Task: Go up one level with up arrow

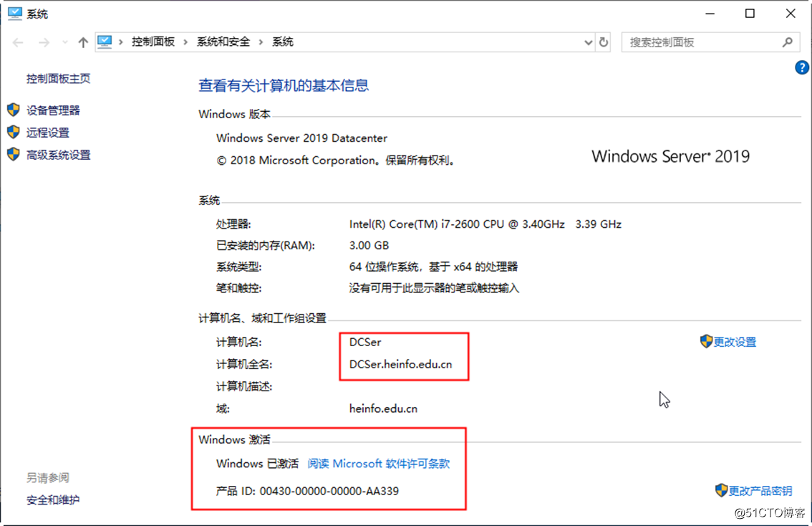Action: pos(83,42)
